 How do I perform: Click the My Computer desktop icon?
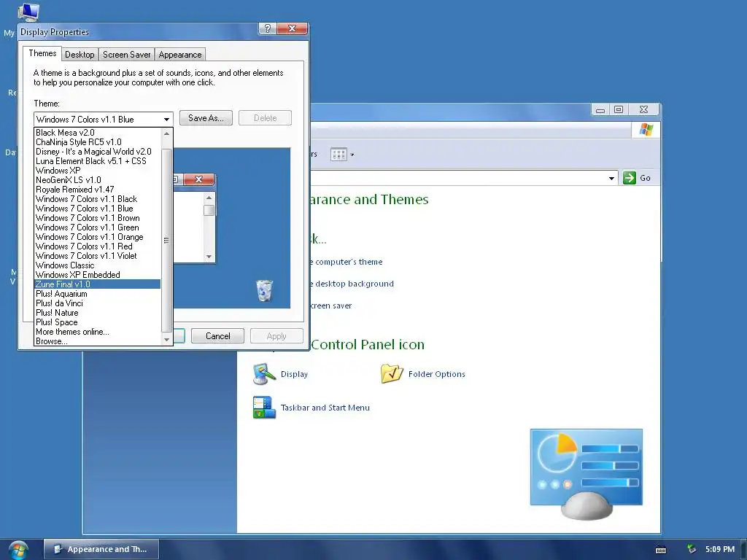click(x=28, y=12)
